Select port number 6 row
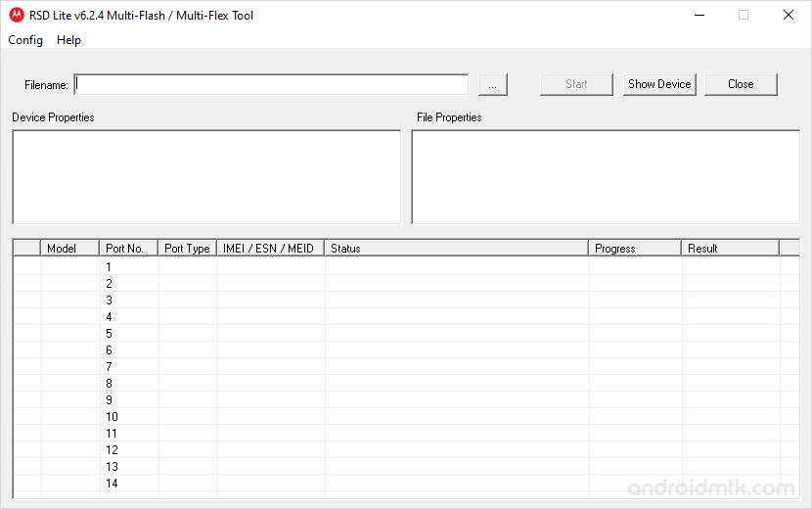Viewport: 812px width, 509px height. pyautogui.click(x=407, y=349)
